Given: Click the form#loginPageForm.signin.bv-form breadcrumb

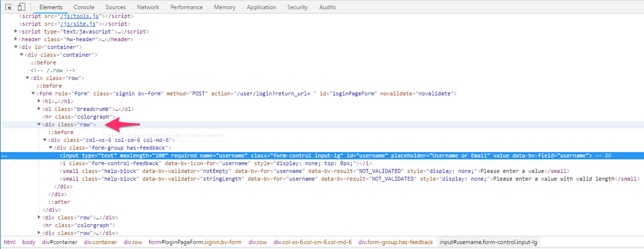Looking at the screenshot, I should 195,242.
